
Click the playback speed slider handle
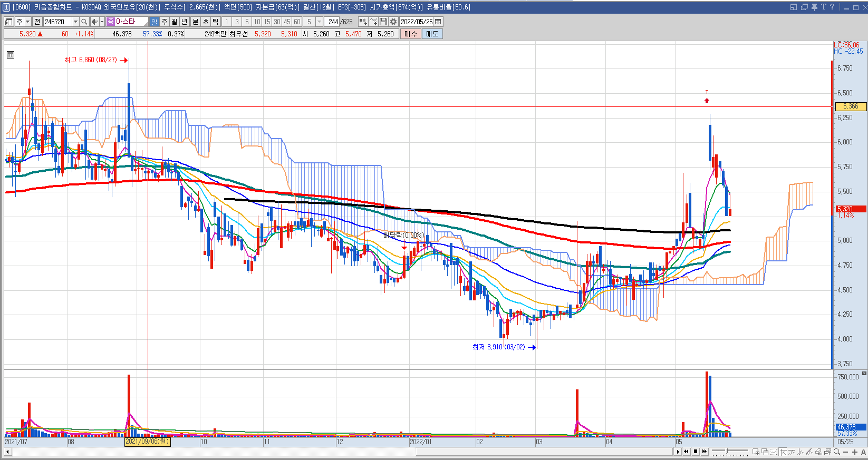727,451
